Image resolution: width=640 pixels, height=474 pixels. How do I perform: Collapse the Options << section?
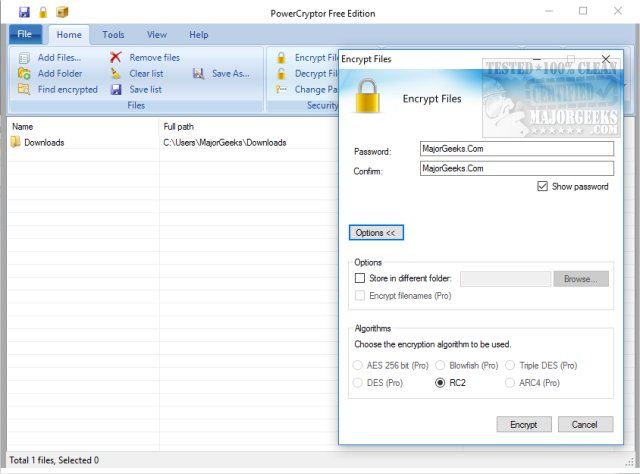tap(376, 233)
